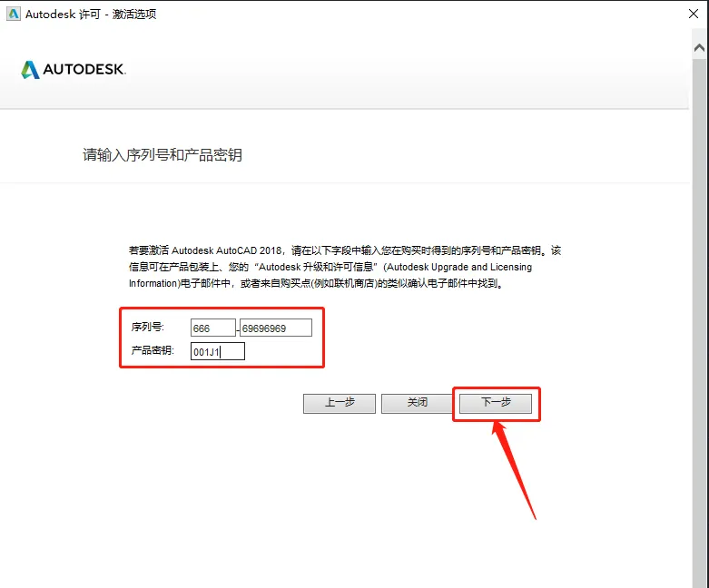Click the window title 'Autodesk 许可 - 激活选项'
The height and width of the screenshot is (588, 709).
91,14
